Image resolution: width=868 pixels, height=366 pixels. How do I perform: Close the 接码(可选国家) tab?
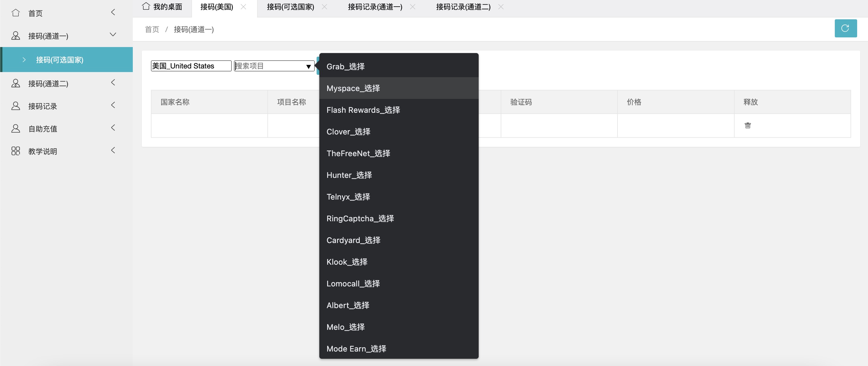324,7
